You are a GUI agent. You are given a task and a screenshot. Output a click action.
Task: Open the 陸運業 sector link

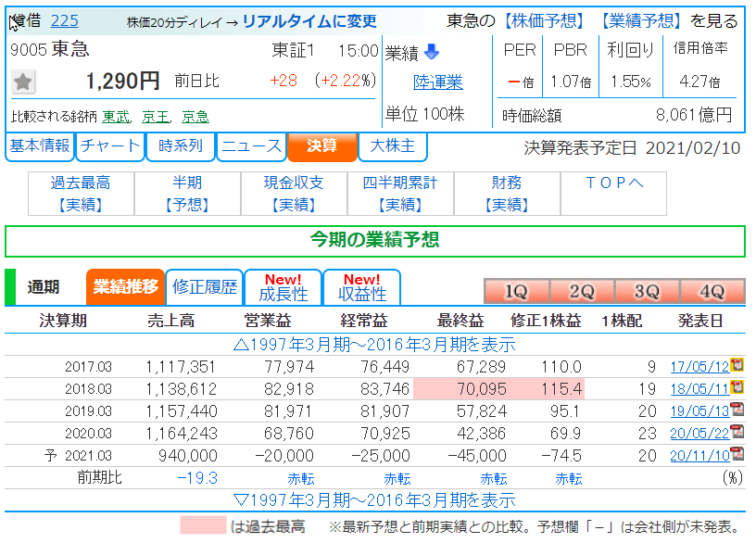[x=438, y=82]
